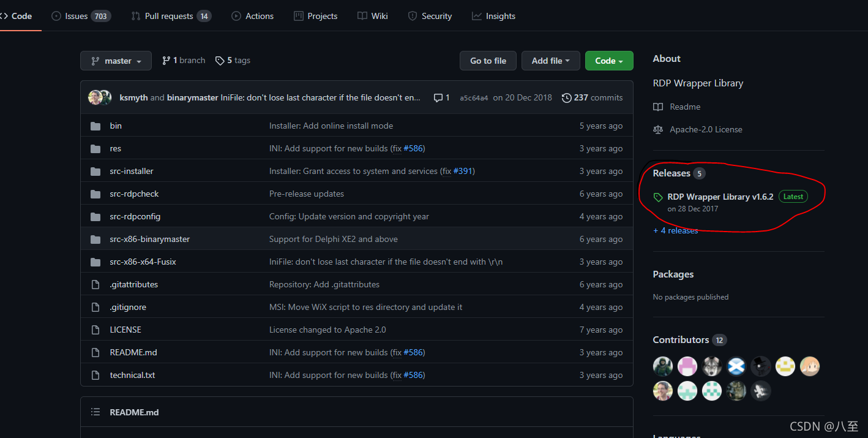The image size is (868, 438).
Task: Open binarymaster author link
Action: pos(192,97)
